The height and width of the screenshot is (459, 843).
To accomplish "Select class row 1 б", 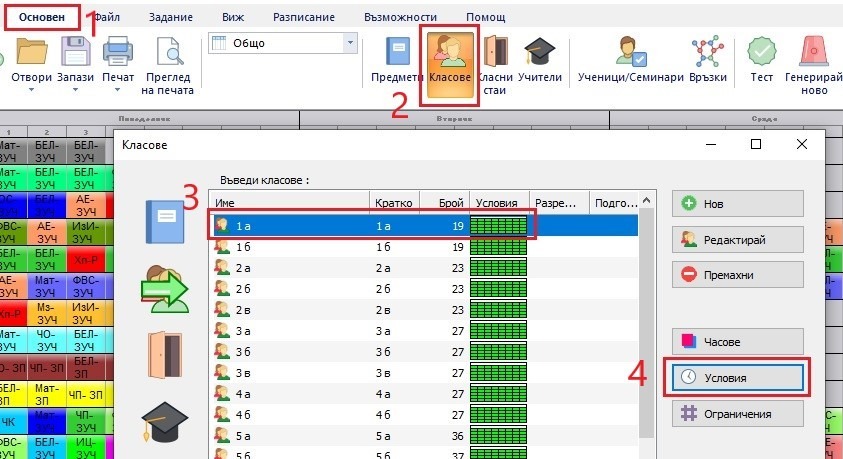I will pos(424,247).
